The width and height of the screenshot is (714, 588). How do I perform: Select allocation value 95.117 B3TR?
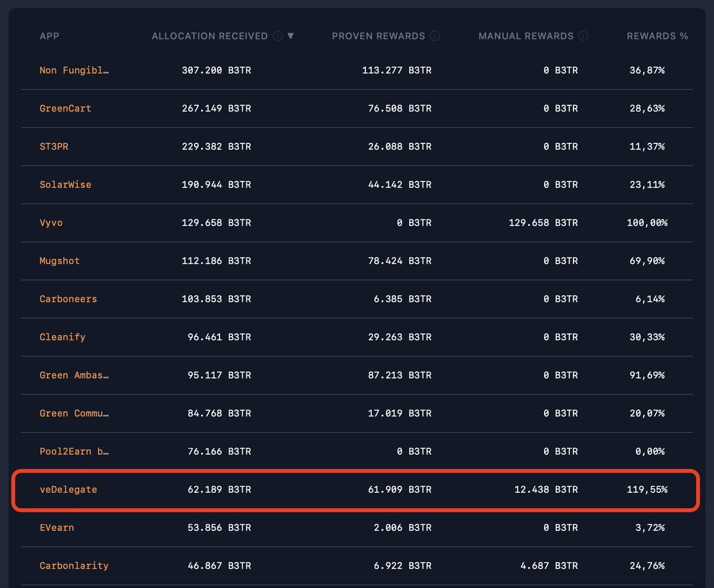[220, 375]
